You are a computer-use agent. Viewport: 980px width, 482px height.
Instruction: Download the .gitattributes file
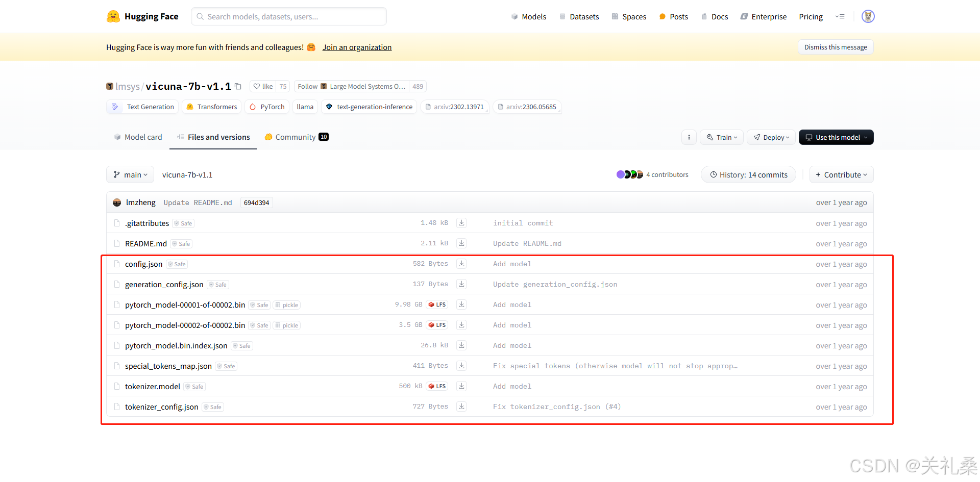click(461, 223)
